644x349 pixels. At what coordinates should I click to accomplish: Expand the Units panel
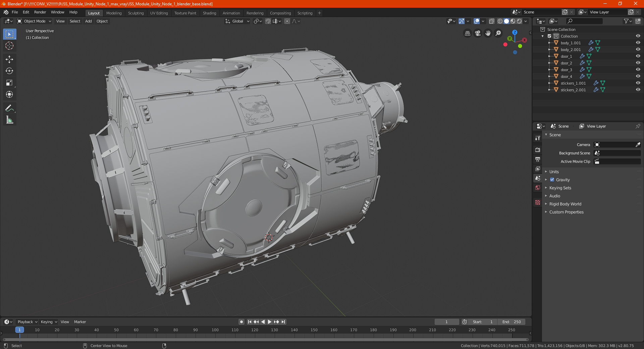pyautogui.click(x=554, y=172)
